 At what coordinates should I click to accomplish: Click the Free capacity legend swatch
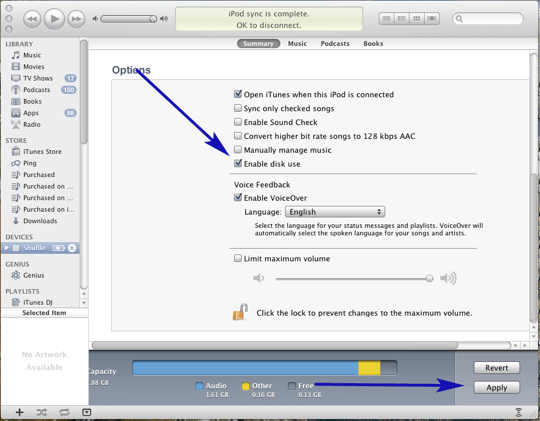(x=292, y=386)
